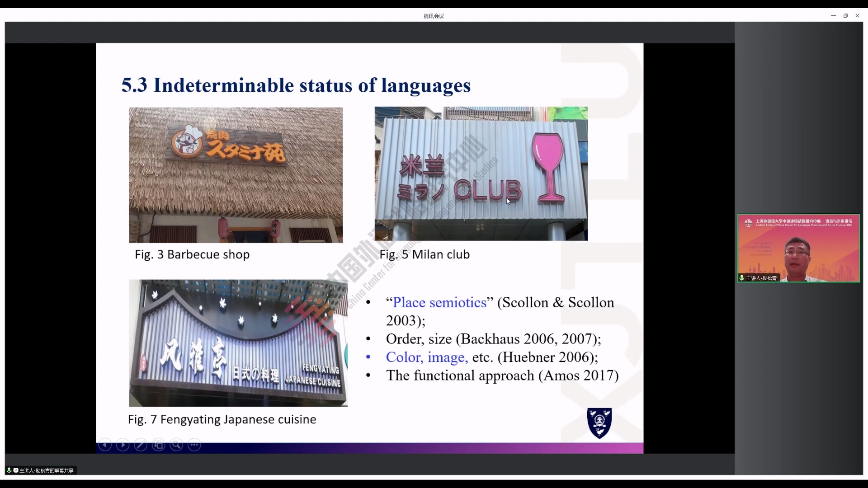Click the Milan club sign image
The width and height of the screenshot is (868, 488).
[481, 174]
